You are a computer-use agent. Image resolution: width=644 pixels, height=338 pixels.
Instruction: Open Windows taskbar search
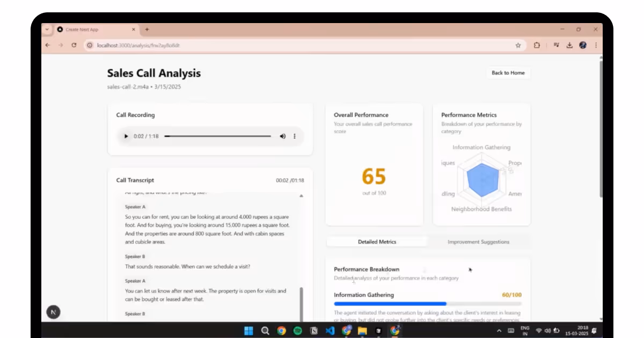point(265,330)
